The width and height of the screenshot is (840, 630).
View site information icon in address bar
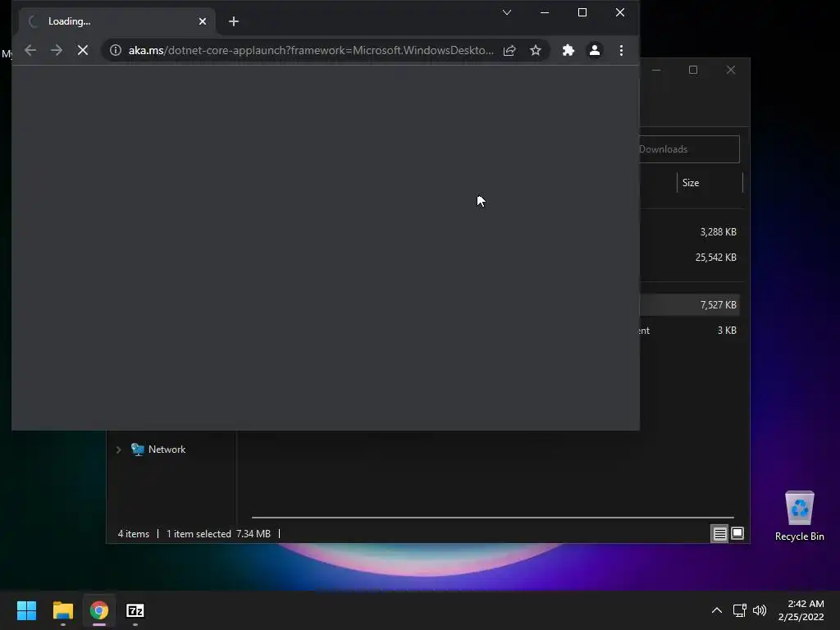pos(115,50)
